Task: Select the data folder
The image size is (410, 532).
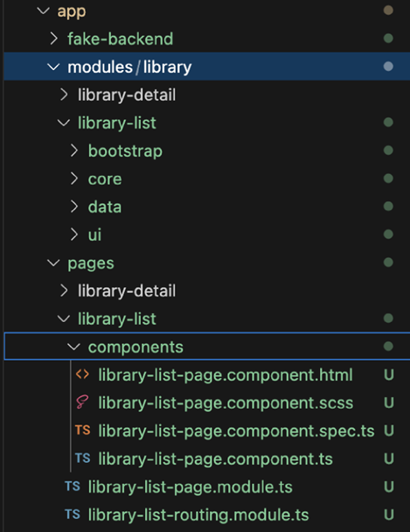Action: click(105, 206)
